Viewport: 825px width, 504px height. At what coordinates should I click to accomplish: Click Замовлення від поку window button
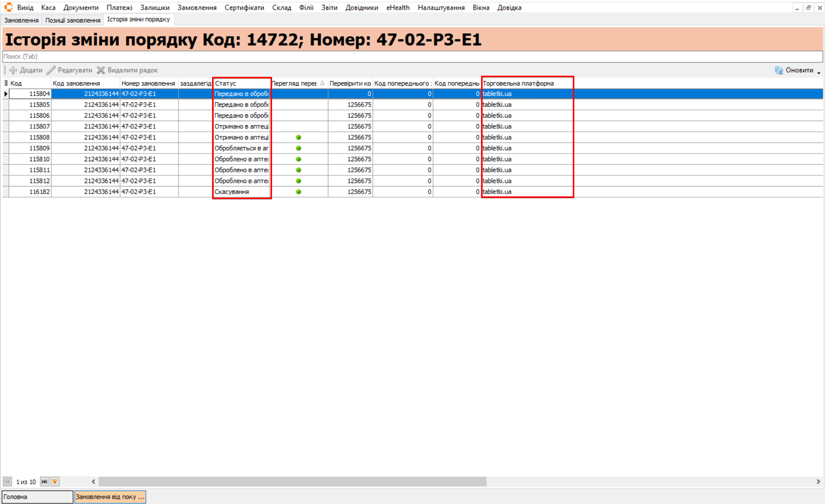coord(110,497)
